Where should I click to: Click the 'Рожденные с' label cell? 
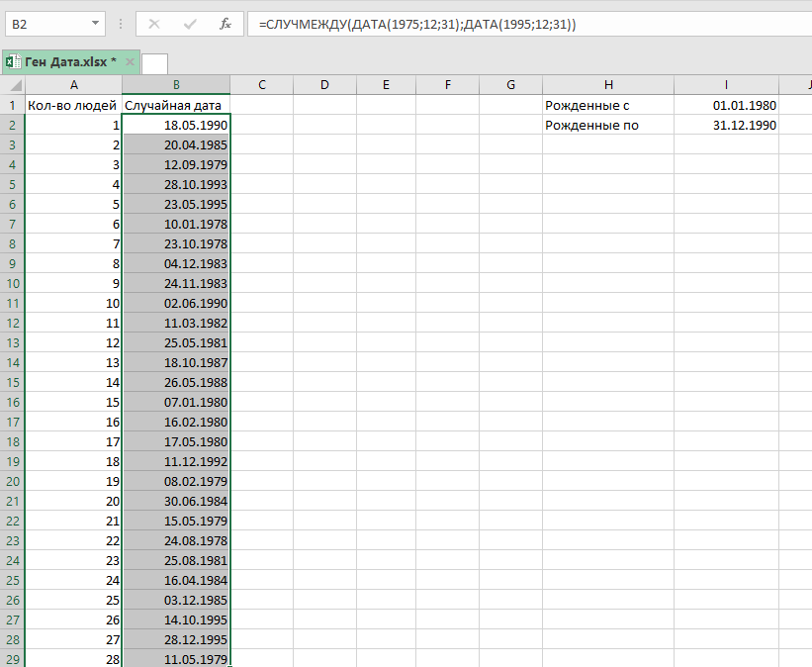[608, 105]
